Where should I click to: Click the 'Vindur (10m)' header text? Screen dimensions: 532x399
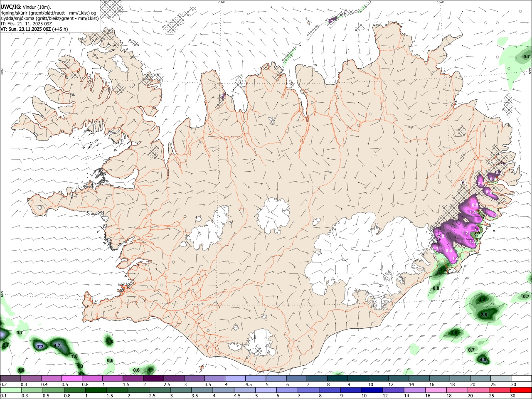coord(37,7)
